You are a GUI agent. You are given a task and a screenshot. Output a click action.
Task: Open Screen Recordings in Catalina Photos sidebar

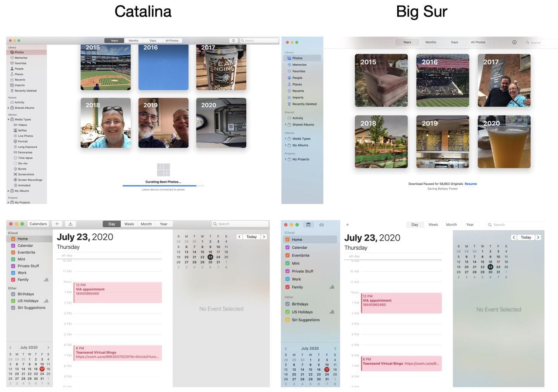(30, 180)
